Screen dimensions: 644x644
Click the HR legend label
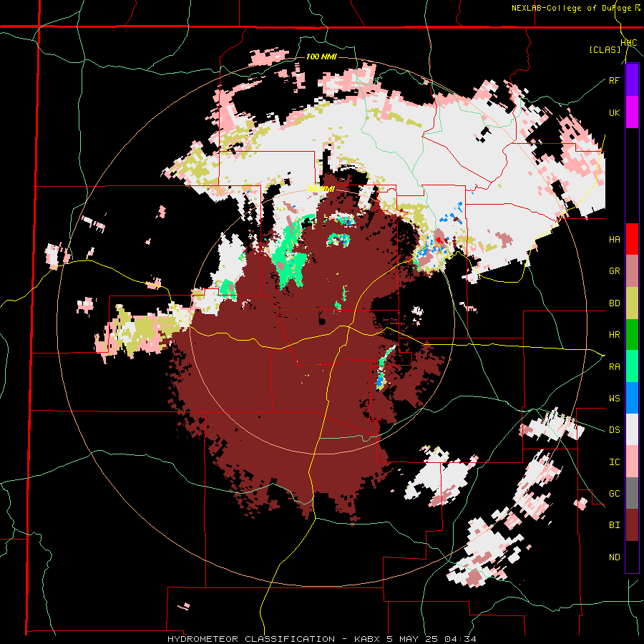pos(615,335)
